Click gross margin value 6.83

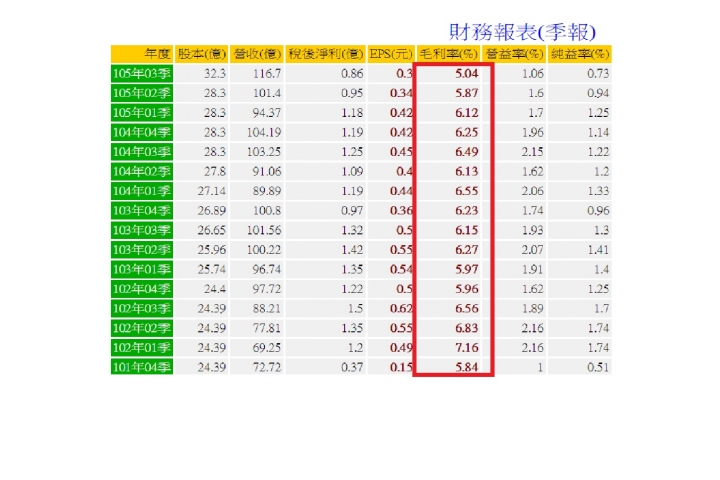467,328
